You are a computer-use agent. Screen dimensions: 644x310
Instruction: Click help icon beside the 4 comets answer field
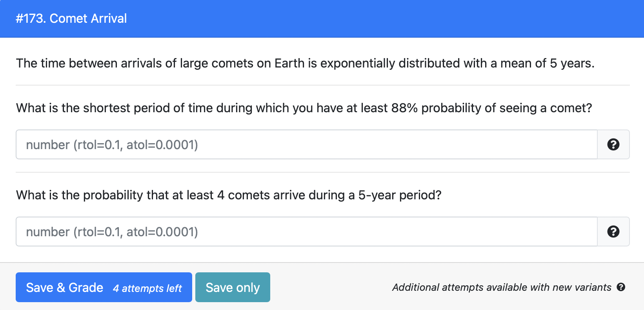pyautogui.click(x=613, y=232)
